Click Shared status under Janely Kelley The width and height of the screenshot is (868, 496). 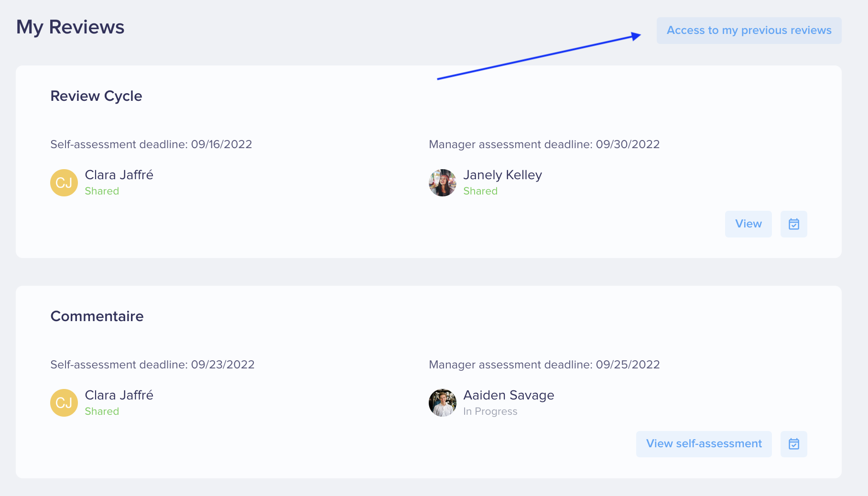[480, 191]
